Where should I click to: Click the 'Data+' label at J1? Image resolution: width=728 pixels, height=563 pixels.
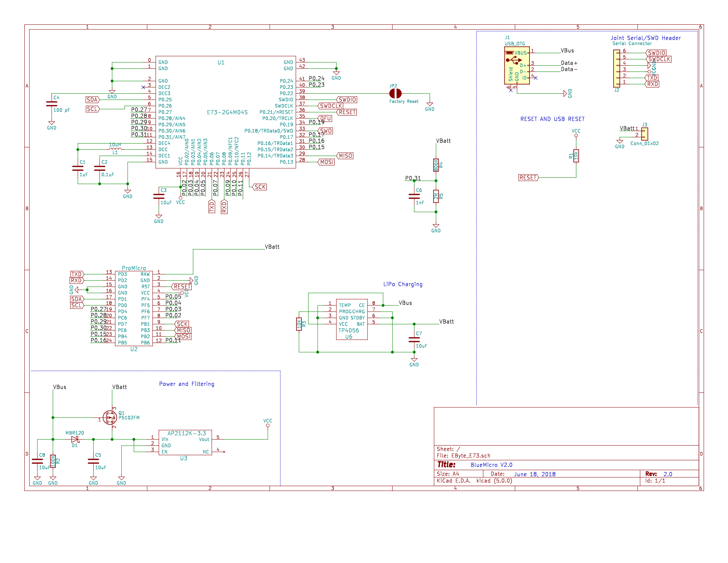coord(569,63)
